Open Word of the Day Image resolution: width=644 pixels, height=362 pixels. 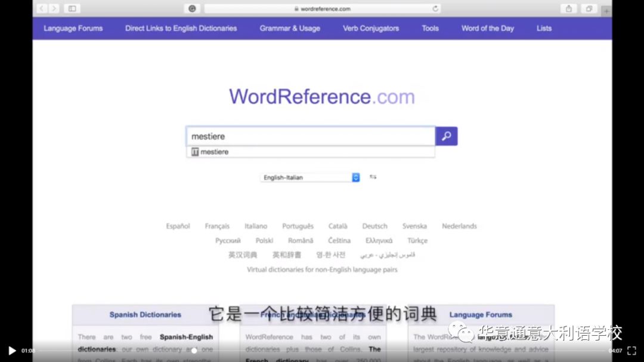point(488,29)
